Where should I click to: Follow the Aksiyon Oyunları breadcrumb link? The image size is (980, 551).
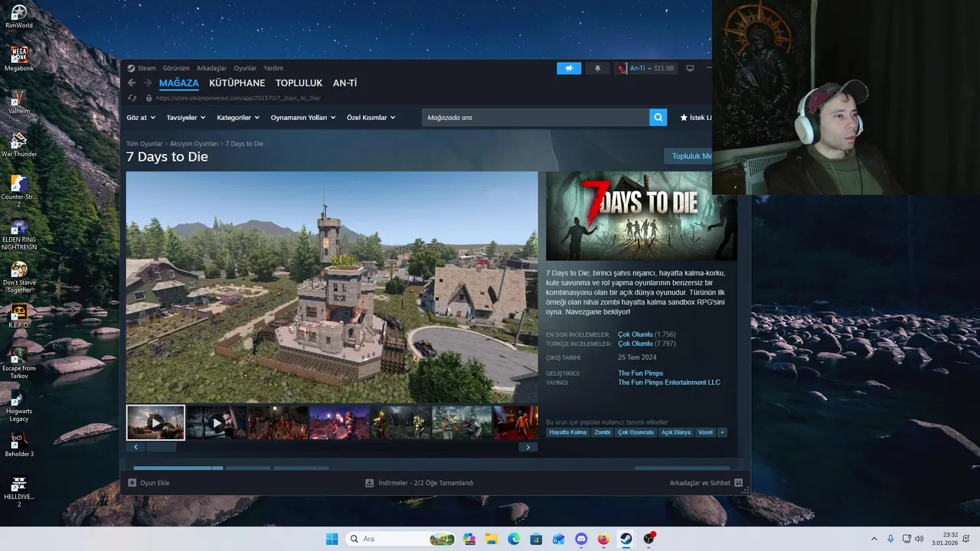[x=194, y=143]
